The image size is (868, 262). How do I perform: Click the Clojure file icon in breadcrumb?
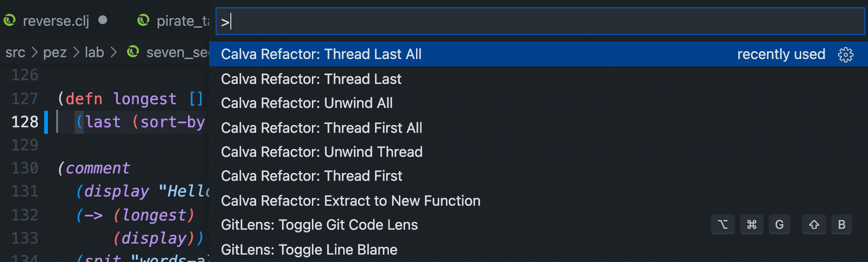point(133,52)
